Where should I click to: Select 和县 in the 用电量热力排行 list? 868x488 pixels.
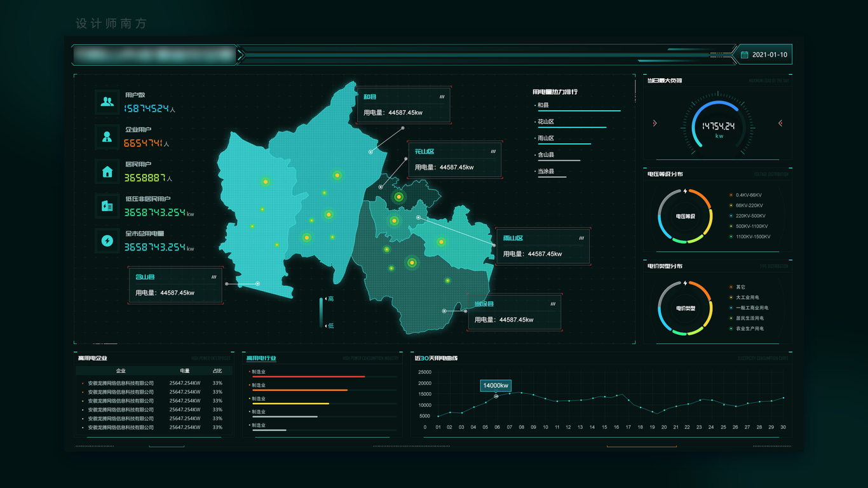click(x=543, y=105)
